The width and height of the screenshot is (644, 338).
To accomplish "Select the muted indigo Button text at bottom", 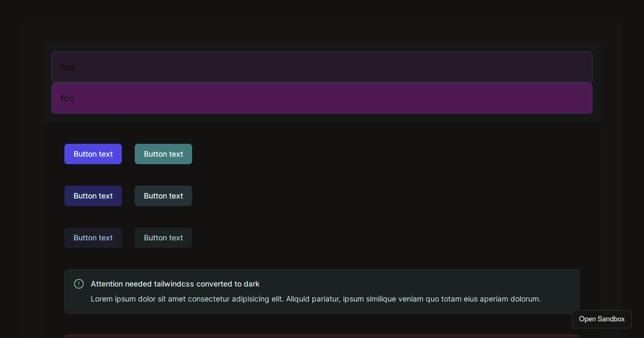I will tap(93, 238).
